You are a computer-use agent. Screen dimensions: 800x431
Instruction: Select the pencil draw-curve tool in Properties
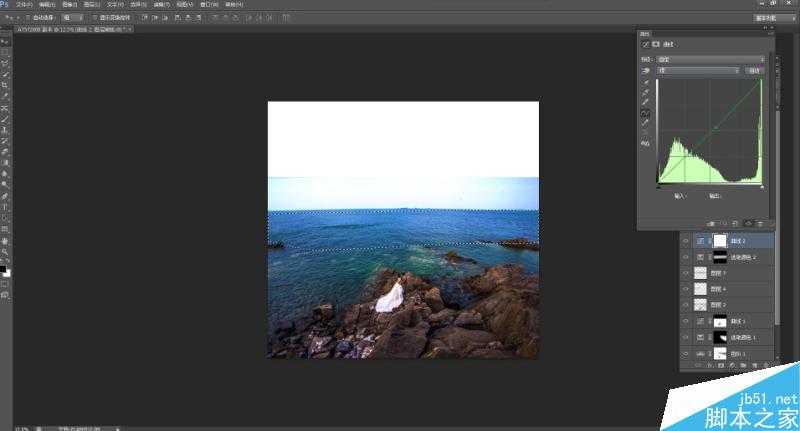click(x=645, y=122)
